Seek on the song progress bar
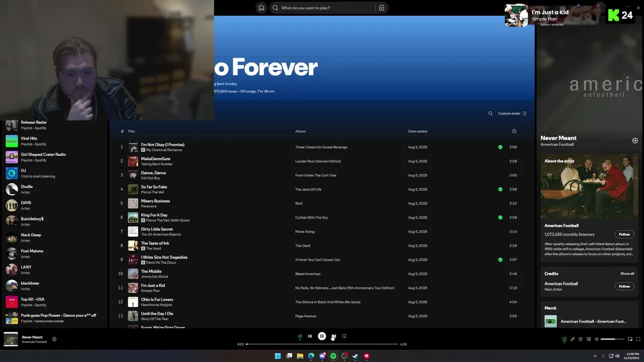 coord(322,344)
